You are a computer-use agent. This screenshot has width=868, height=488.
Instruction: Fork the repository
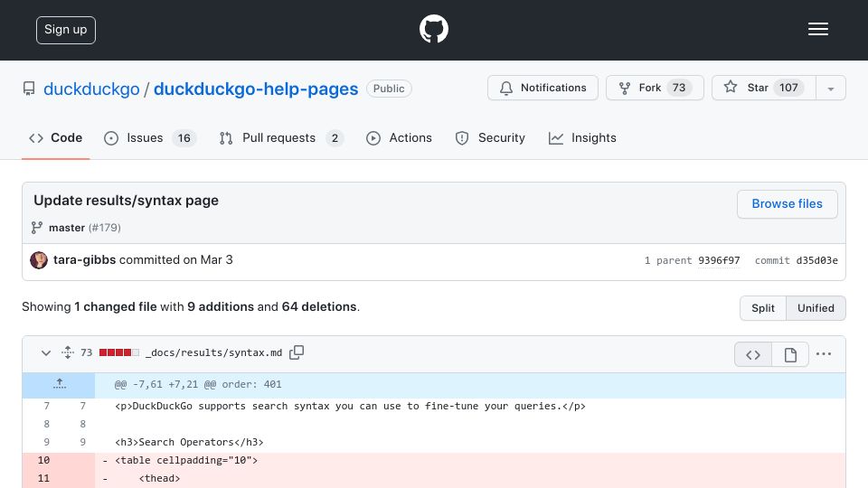tap(655, 88)
